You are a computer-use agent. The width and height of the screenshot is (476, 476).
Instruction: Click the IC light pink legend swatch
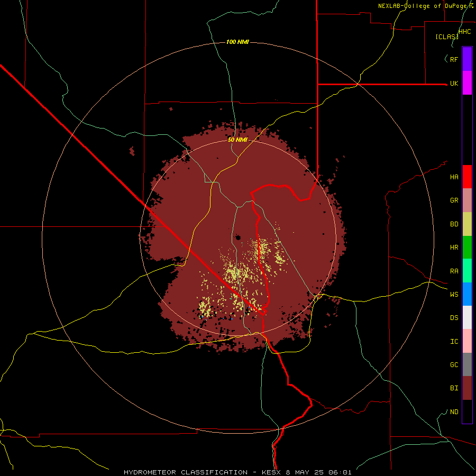[467, 341]
